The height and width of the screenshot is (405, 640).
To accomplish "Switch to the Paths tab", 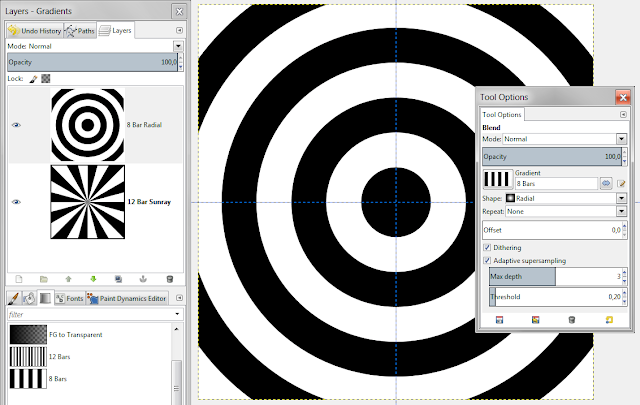I will pos(80,30).
